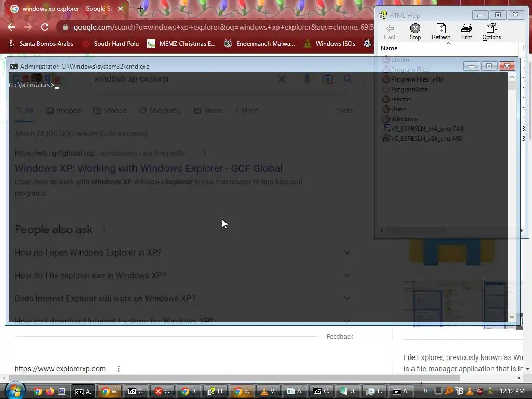Minimize the HTML Help window
This screenshot has height=399, width=532.
pos(480,15)
